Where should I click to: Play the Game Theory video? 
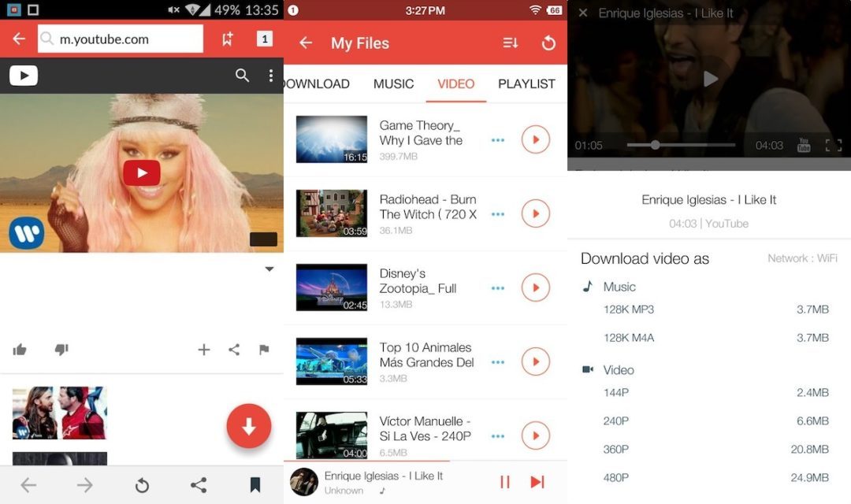pos(536,139)
